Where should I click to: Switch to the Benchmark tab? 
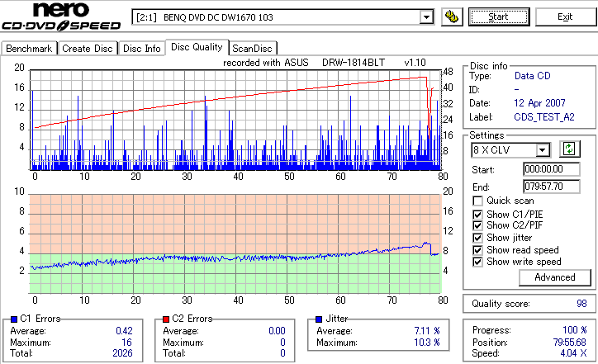point(29,49)
